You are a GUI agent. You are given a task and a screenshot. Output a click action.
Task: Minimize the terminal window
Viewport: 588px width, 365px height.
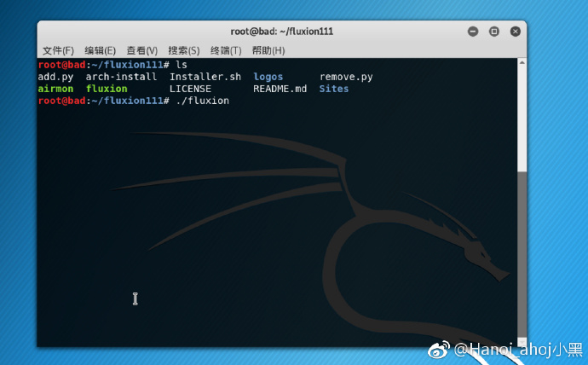pyautogui.click(x=473, y=32)
